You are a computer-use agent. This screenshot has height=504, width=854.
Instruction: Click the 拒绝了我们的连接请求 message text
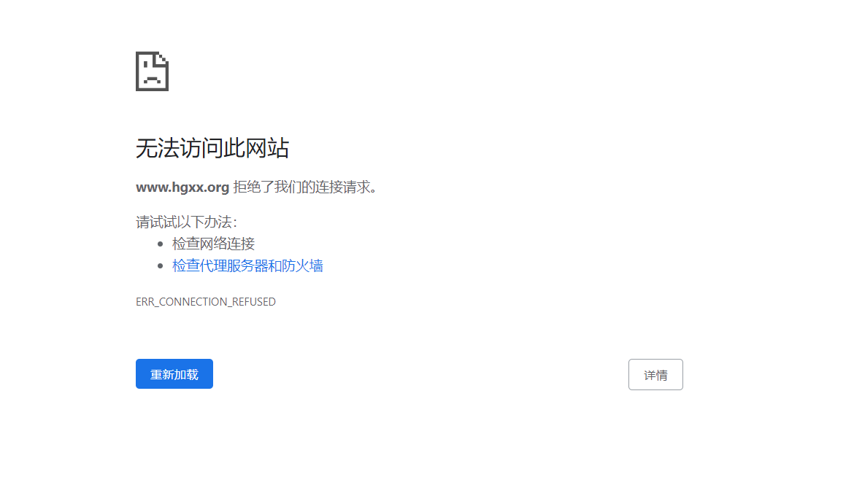point(305,187)
